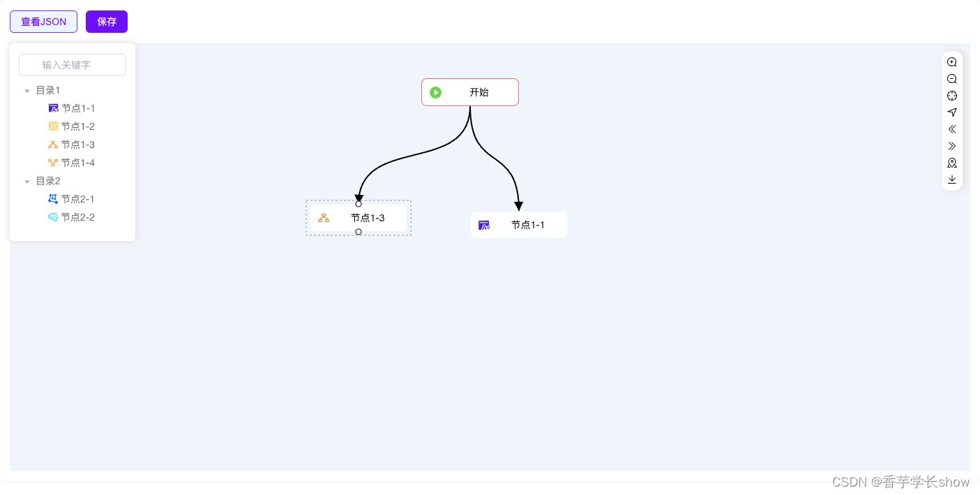Image resolution: width=980 pixels, height=495 pixels.
Task: Click the map locator icon in the toolbar
Action: [952, 163]
